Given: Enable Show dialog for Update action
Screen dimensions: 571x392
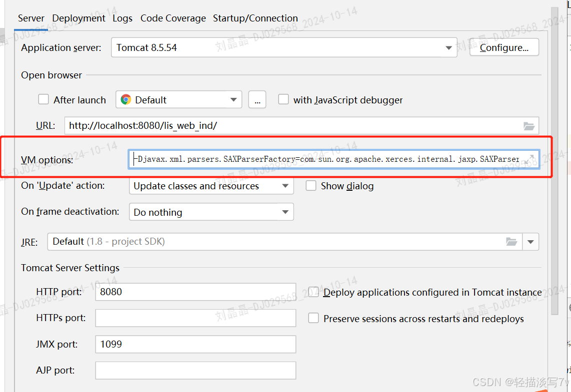Looking at the screenshot, I should click(311, 185).
